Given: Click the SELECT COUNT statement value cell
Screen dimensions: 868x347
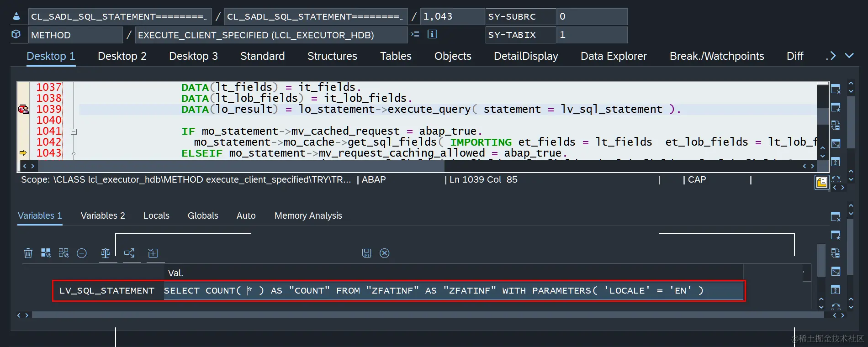Looking at the screenshot, I should coord(454,290).
